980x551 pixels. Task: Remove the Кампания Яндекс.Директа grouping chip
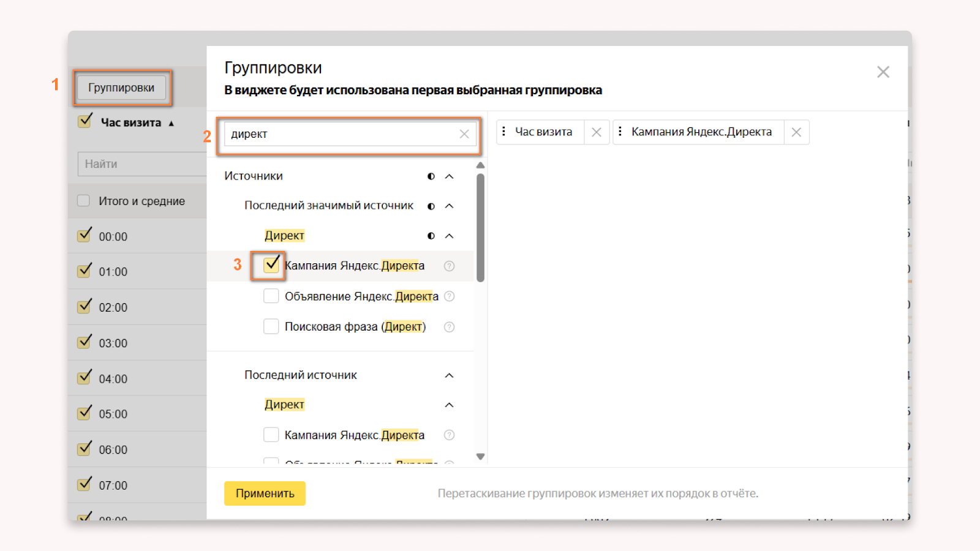coord(796,132)
